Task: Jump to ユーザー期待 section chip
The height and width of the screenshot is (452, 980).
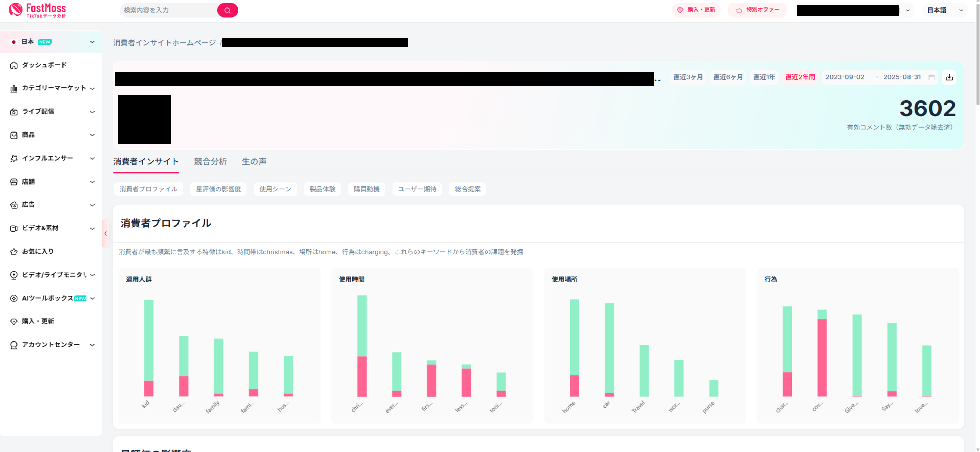Action: coord(417,189)
